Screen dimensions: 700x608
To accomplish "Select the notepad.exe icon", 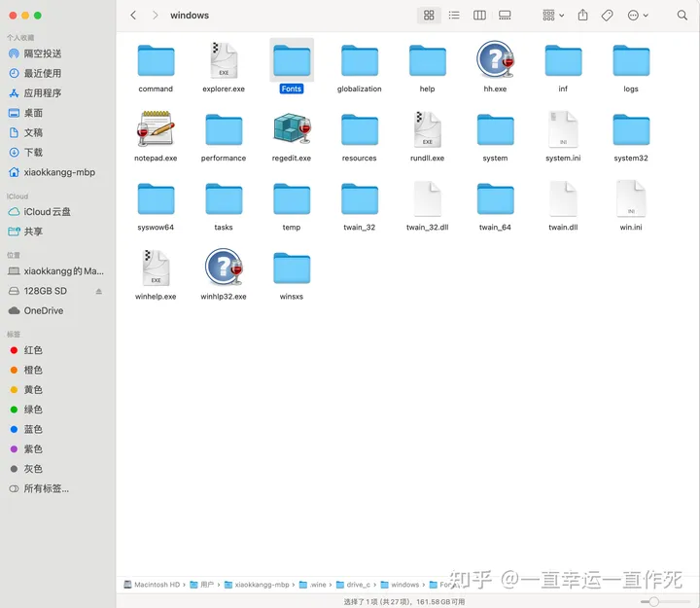I will pos(156,129).
